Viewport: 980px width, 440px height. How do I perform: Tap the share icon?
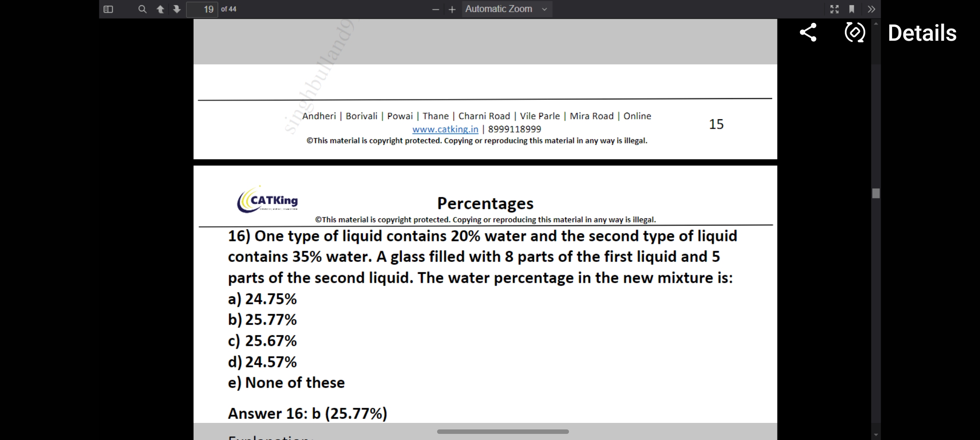(808, 32)
